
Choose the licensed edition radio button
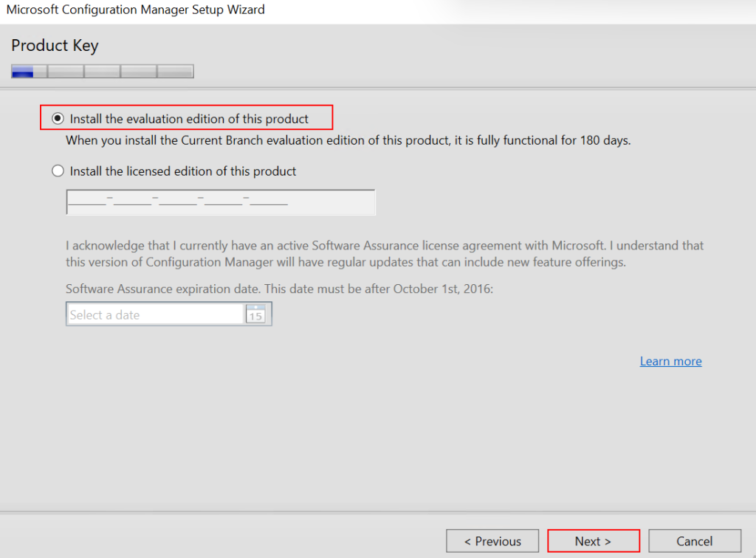pos(58,171)
